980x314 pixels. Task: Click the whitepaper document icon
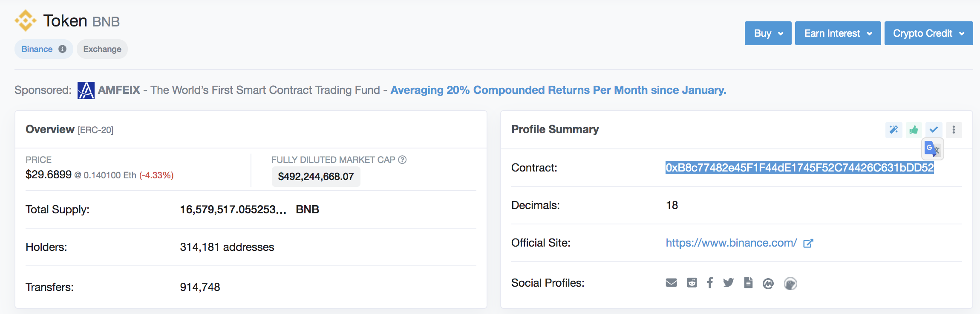coord(748,283)
